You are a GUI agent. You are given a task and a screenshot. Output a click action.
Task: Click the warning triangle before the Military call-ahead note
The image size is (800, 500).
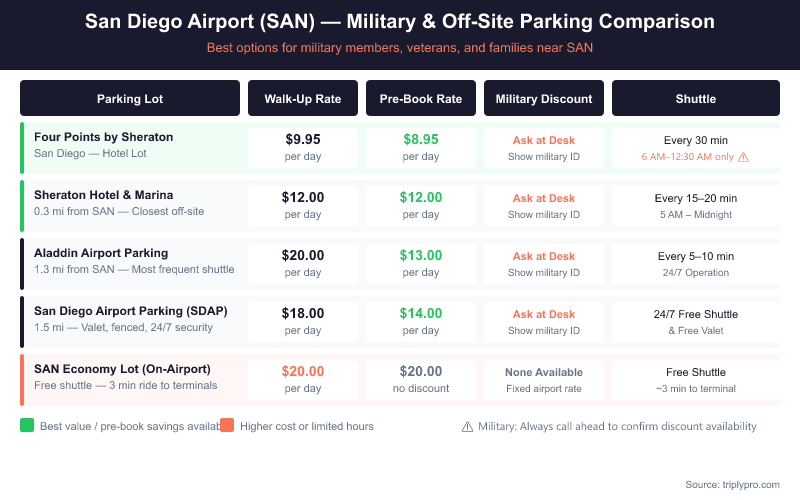coord(467,426)
